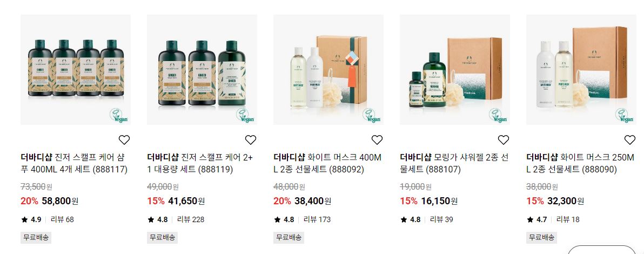The image size is (644, 254).
Task: View White Musk 400ML gift set image
Action: [328, 70]
